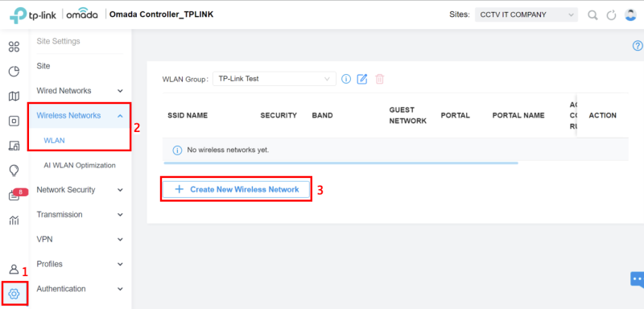Click the GUEST NETWORK column header
644x309 pixels.
pyautogui.click(x=408, y=115)
